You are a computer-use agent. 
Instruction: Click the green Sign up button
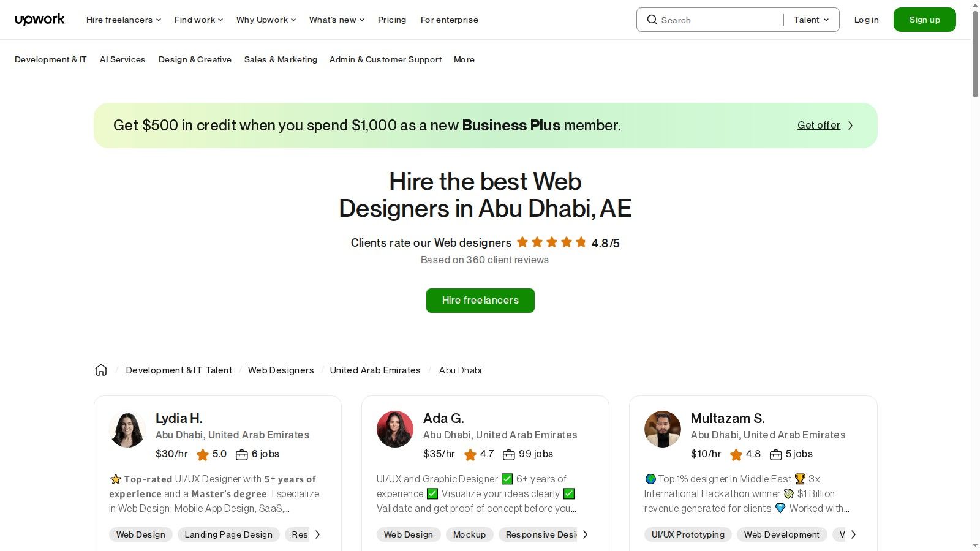pos(924,19)
